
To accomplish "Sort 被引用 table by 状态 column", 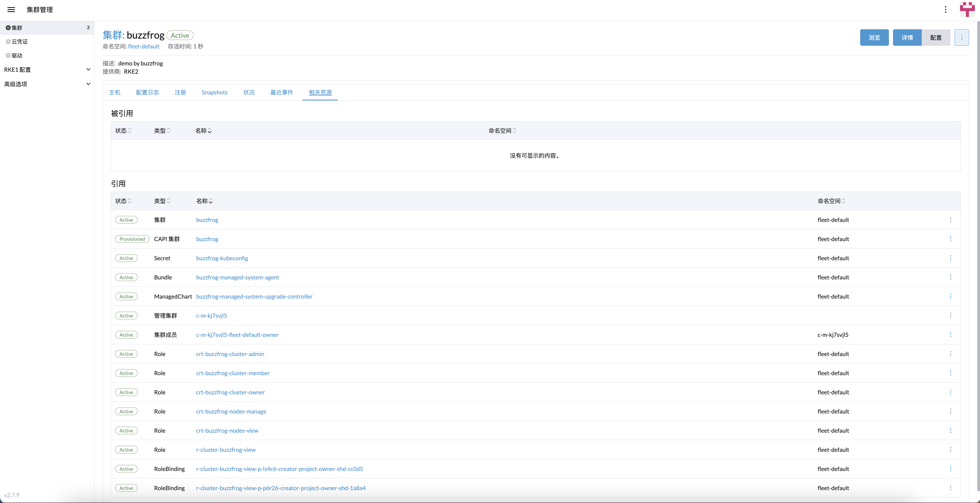I will pyautogui.click(x=123, y=131).
